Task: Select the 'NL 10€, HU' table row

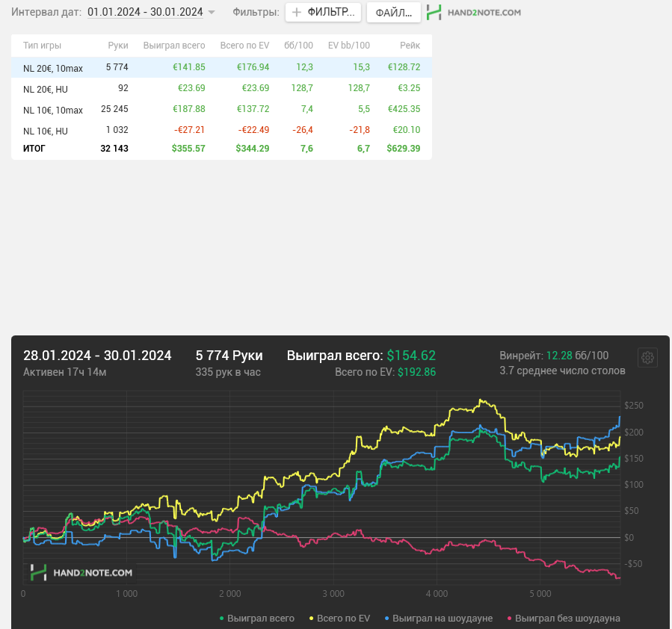Action: (221, 130)
